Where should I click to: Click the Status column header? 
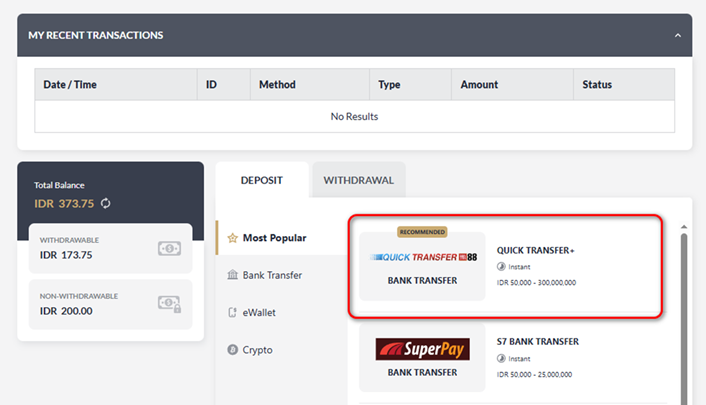(x=597, y=85)
